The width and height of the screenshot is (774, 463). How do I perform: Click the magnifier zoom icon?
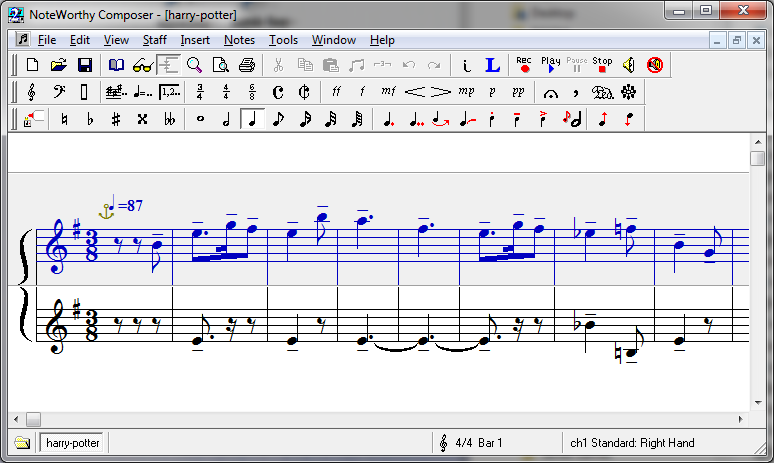194,65
